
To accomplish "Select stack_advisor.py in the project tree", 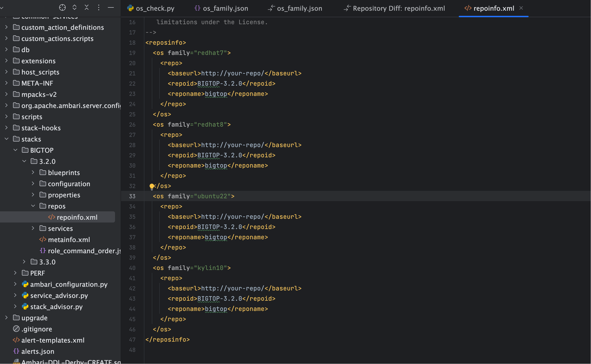I will pyautogui.click(x=56, y=307).
